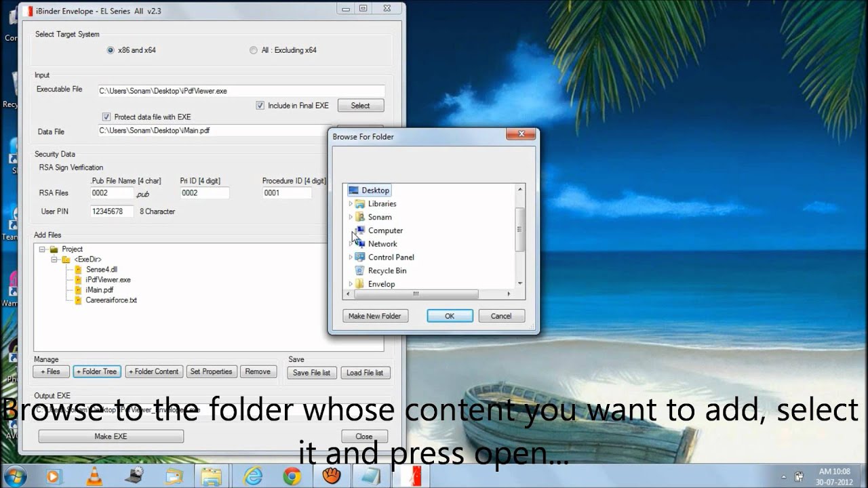
Task: Open the Notepad icon on taskbar
Action: 371,476
